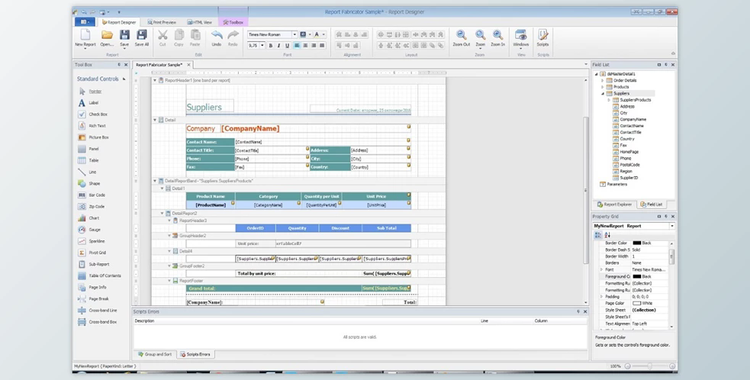
Task: Switch to the Print Preview tab
Action: pos(162,22)
